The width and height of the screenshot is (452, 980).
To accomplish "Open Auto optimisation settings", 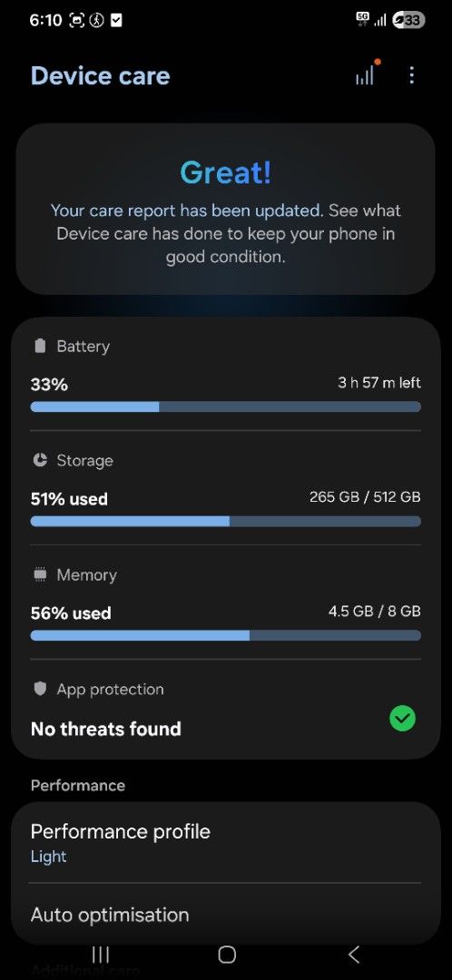I will (x=226, y=914).
